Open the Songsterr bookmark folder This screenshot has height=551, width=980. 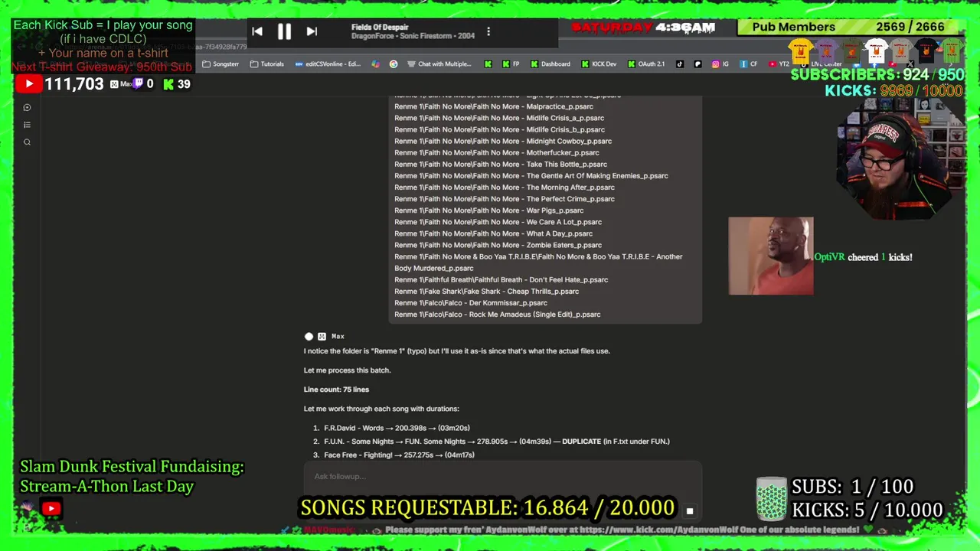click(220, 64)
